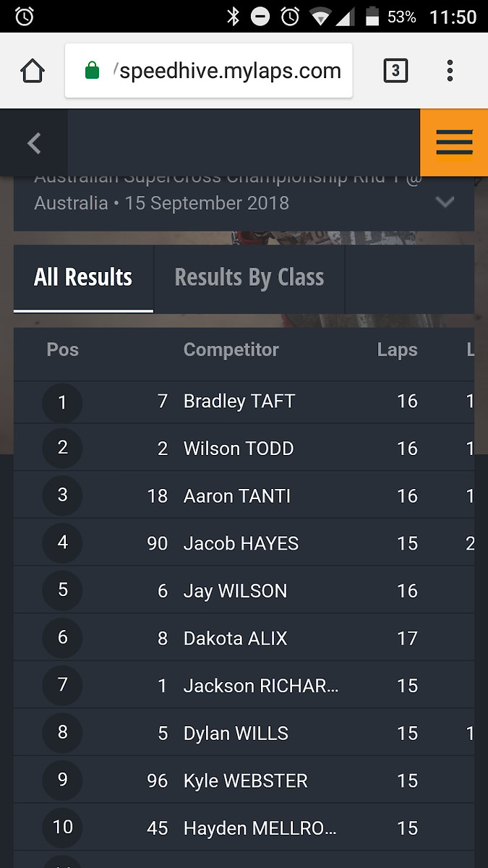Sort by the Laps column header
This screenshot has height=868, width=488.
pyautogui.click(x=398, y=350)
